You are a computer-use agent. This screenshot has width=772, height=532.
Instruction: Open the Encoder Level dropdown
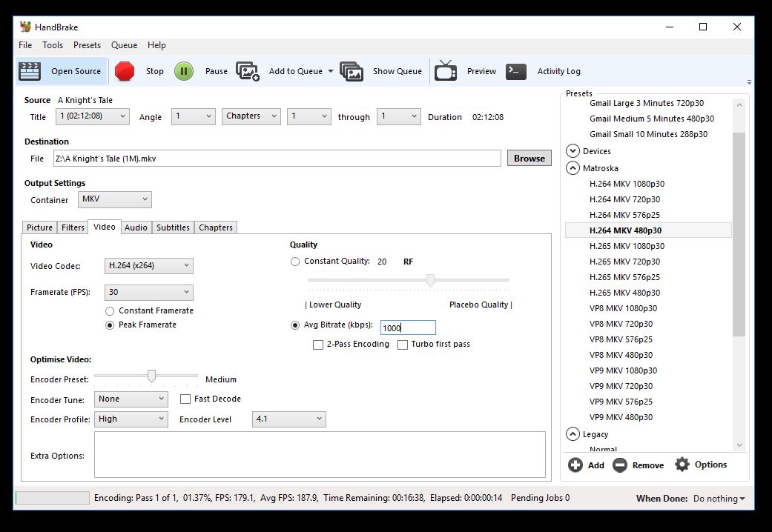[289, 419]
